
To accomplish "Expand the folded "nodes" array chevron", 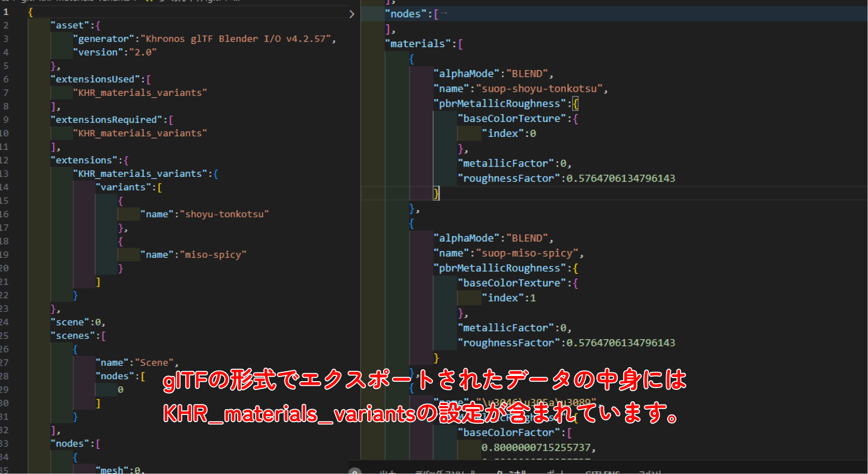I will (351, 14).
